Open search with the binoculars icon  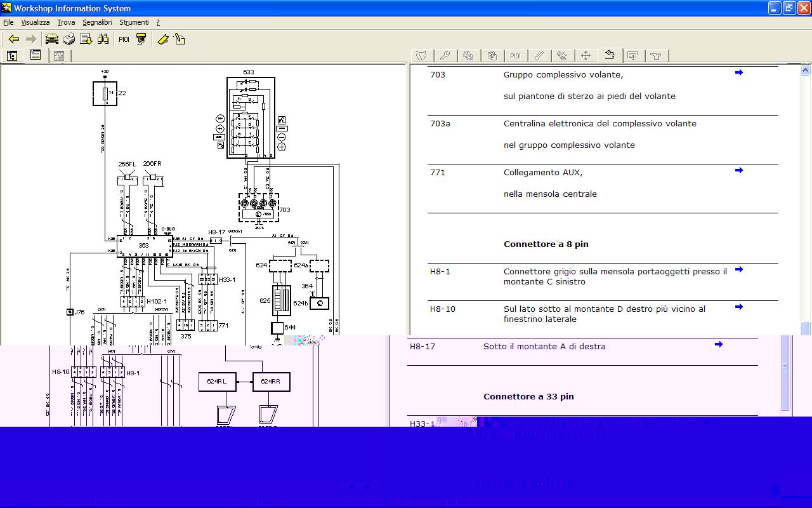click(x=103, y=39)
